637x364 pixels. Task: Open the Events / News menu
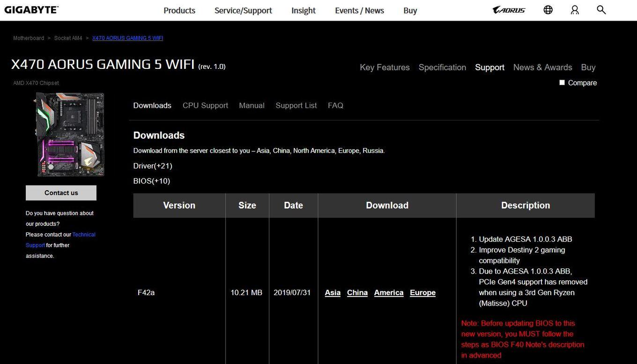pyautogui.click(x=359, y=10)
